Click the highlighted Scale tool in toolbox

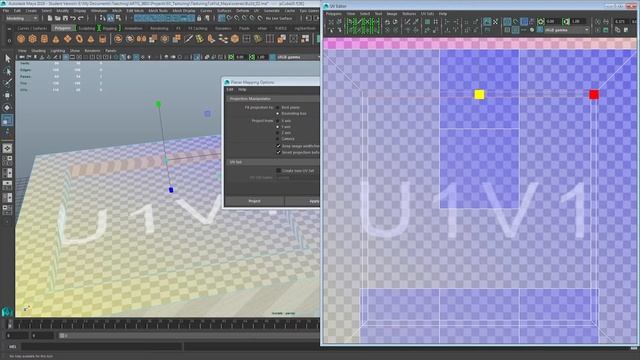[x=7, y=120]
